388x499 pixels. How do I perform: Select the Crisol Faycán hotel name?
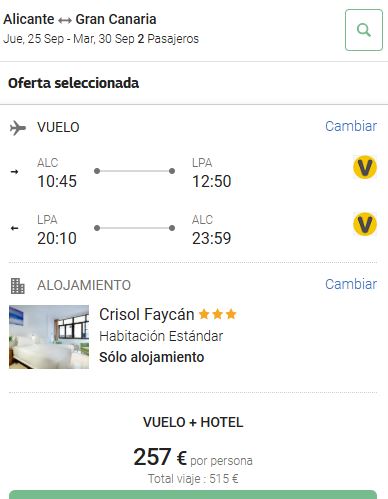[x=147, y=314]
